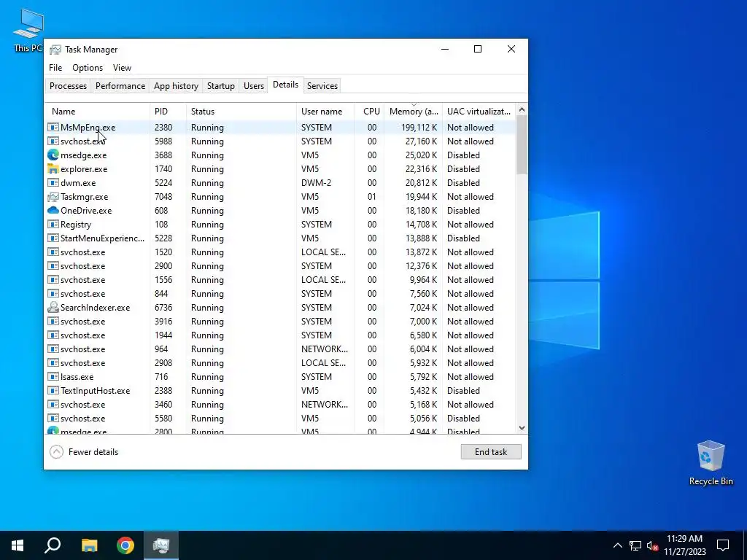747x560 pixels.
Task: Select the Recycle Bin desktop icon
Action: point(711,463)
